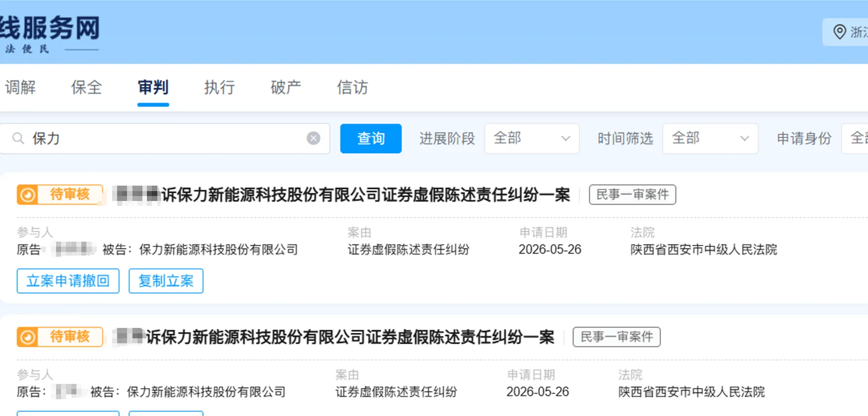Click 民事一审案件 tag on second case

pyautogui.click(x=617, y=337)
